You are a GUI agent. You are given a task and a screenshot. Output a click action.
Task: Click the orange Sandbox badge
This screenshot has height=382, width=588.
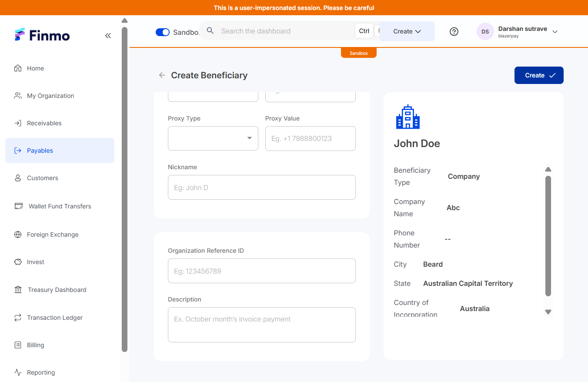[x=359, y=53]
